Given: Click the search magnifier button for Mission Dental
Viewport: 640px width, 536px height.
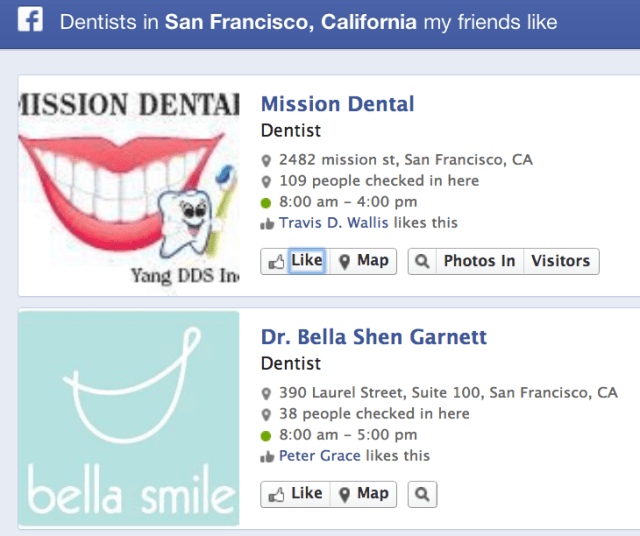Looking at the screenshot, I should click(422, 261).
